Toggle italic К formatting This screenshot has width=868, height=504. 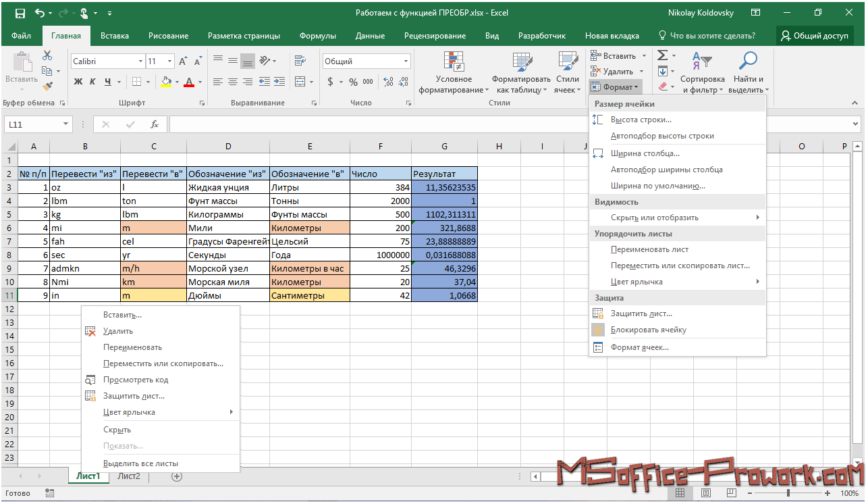(93, 82)
